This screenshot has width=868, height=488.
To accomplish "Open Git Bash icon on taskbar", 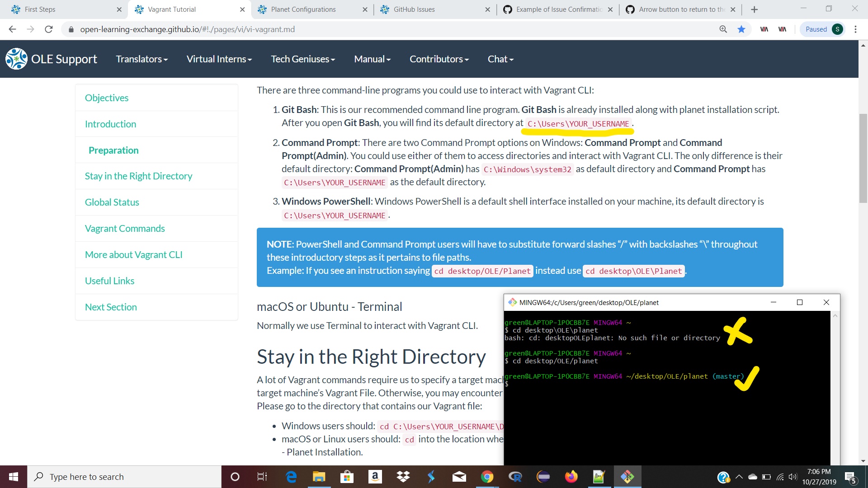I will coord(627,477).
